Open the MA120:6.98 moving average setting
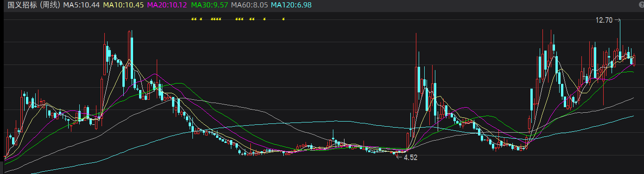The width and height of the screenshot is (644, 174). [x=291, y=5]
